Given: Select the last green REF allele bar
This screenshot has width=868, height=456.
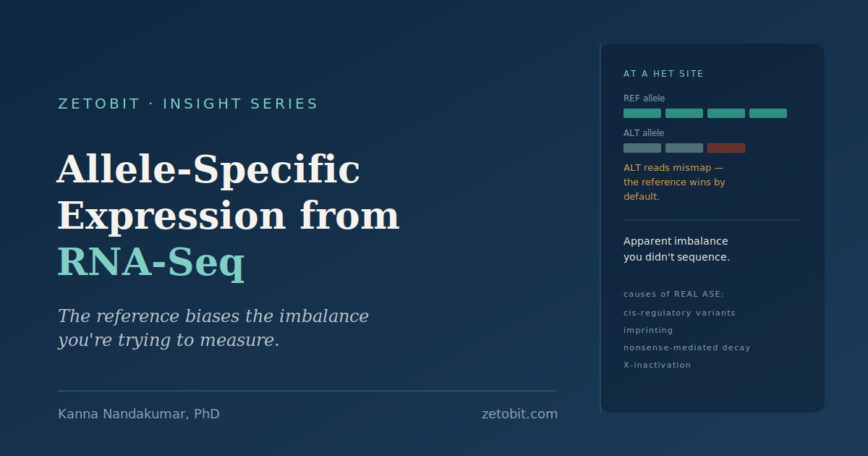Looking at the screenshot, I should 768,113.
